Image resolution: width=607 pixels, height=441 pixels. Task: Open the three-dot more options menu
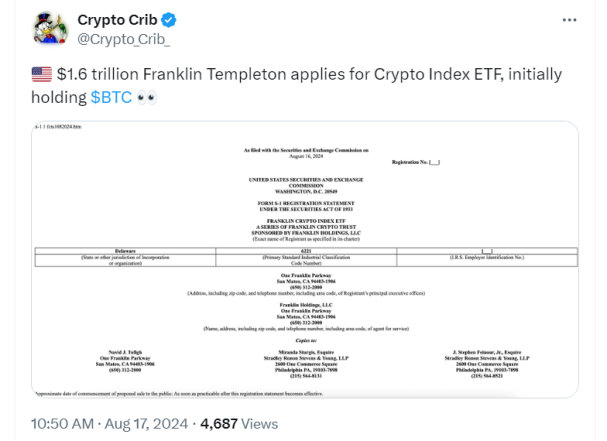click(x=569, y=20)
